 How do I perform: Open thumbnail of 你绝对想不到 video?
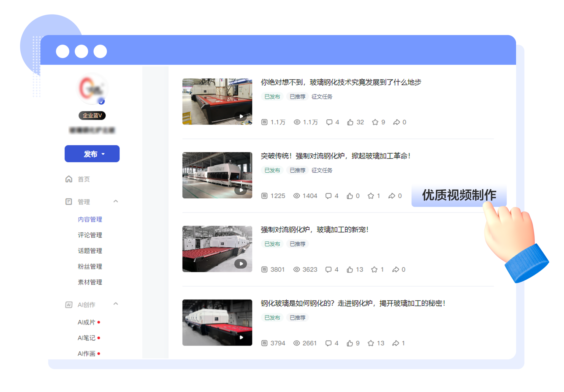(217, 102)
